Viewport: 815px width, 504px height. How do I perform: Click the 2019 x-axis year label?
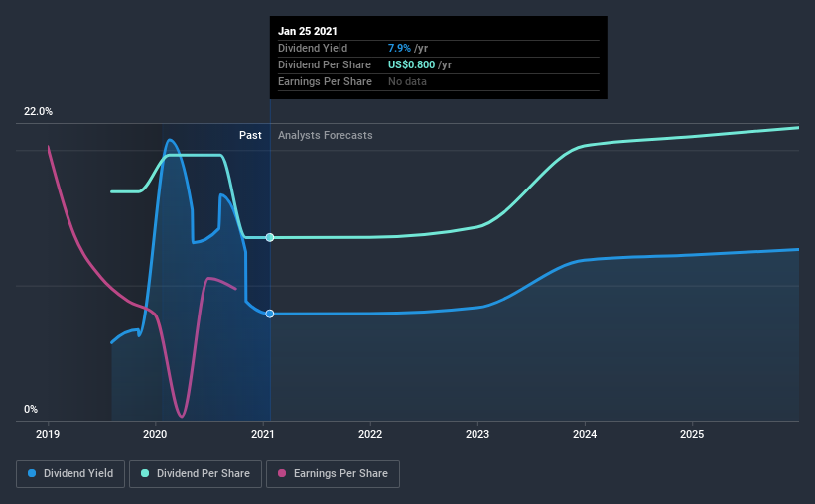click(x=48, y=434)
